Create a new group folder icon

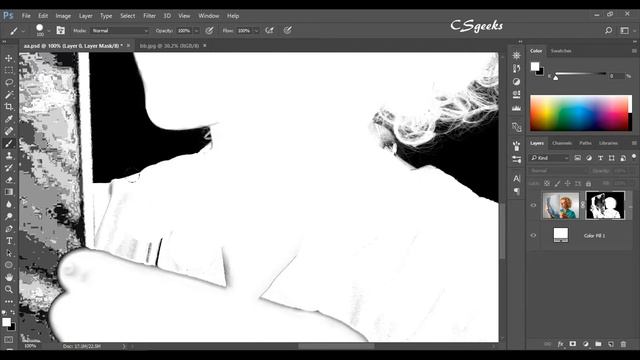click(598, 344)
